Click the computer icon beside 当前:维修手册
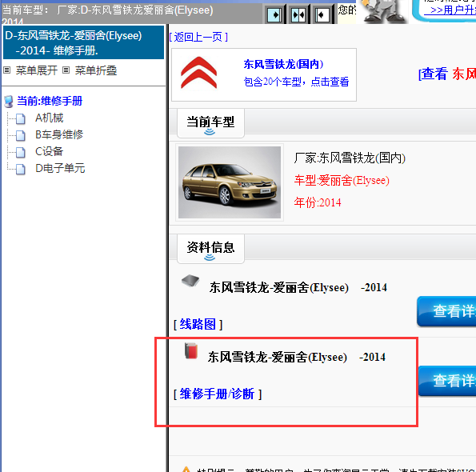Viewport: 476px width, 472px height. pos(9,102)
